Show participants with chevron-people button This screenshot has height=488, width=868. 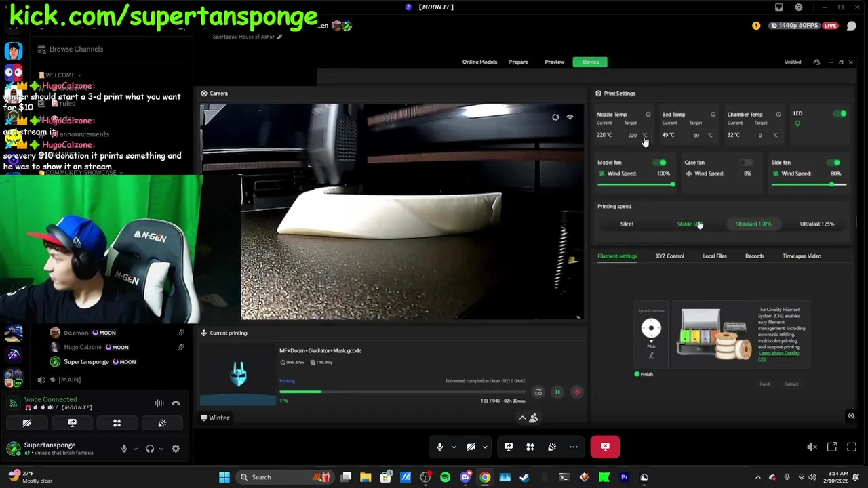(528, 418)
